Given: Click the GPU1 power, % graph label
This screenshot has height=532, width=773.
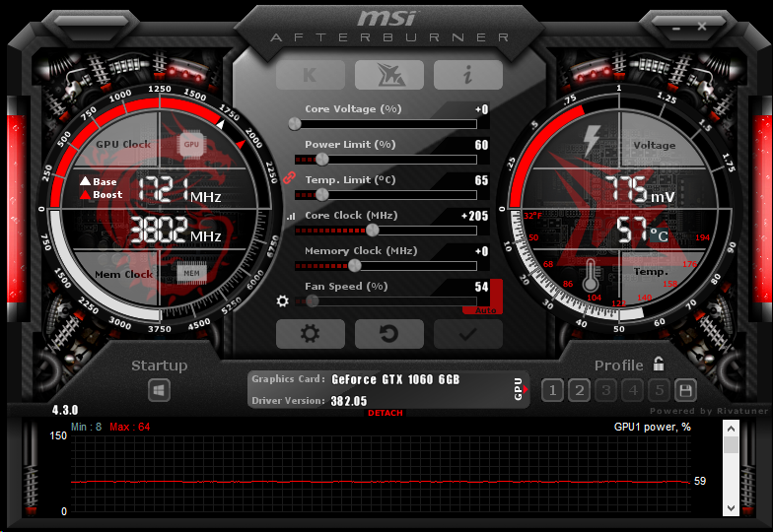Looking at the screenshot, I should [653, 428].
